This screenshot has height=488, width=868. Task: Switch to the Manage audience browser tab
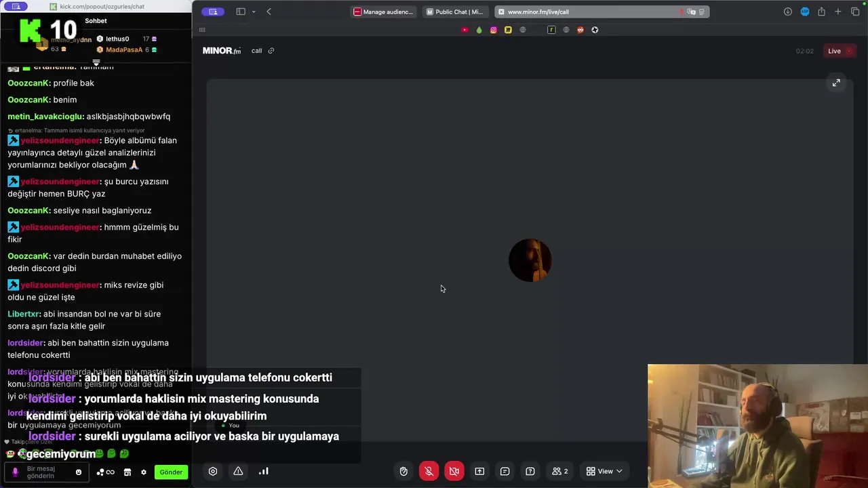tap(384, 12)
